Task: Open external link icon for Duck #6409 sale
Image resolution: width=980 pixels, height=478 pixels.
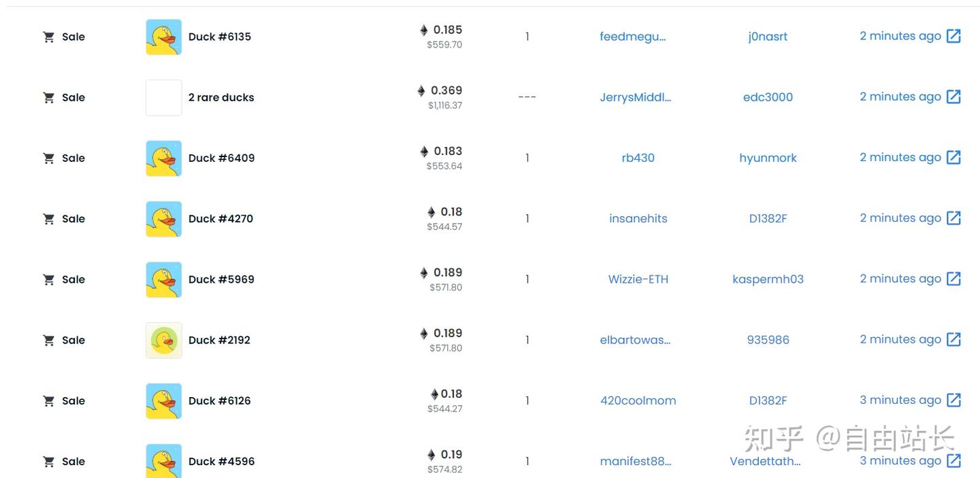Action: tap(953, 158)
